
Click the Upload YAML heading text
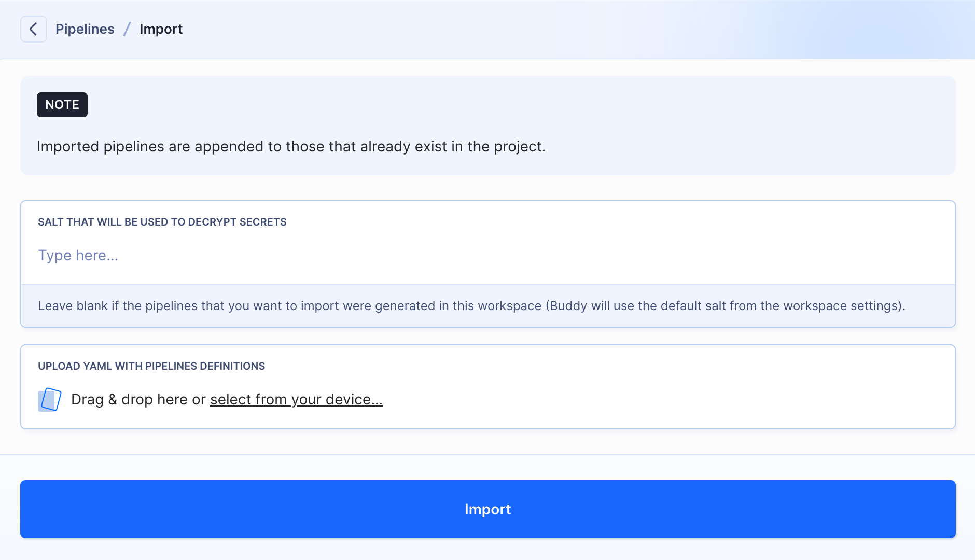(x=151, y=366)
